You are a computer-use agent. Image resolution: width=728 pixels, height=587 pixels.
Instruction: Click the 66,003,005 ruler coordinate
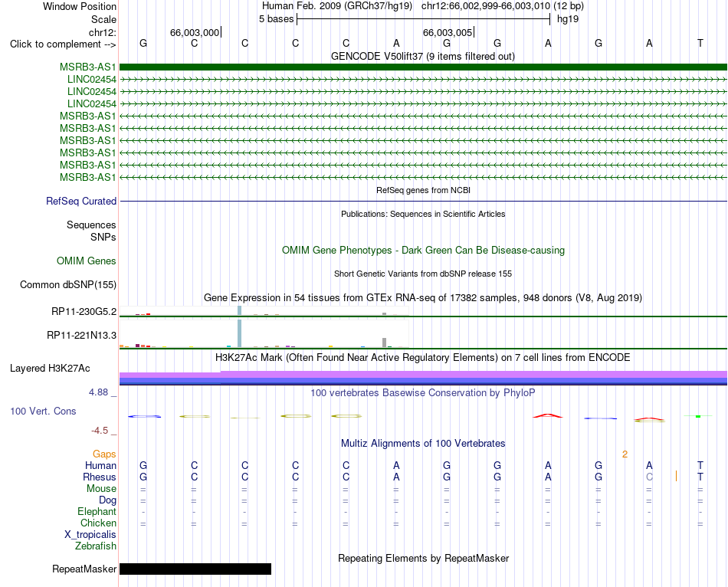coord(448,32)
